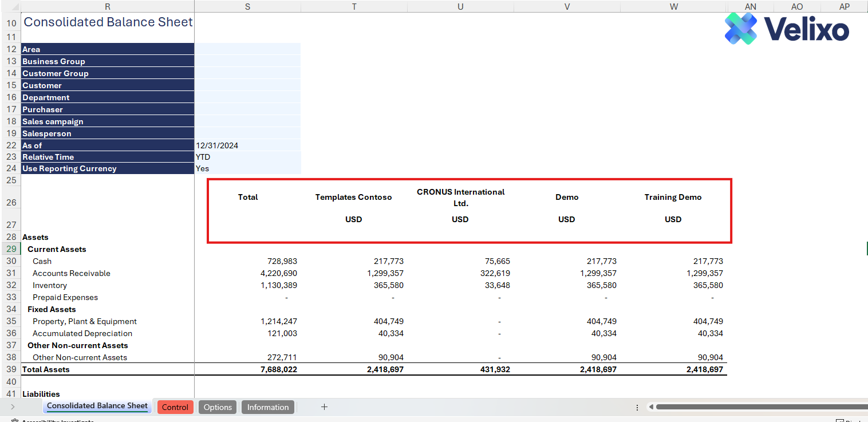Select the CRONUS International Ltd. column heading

[460, 197]
